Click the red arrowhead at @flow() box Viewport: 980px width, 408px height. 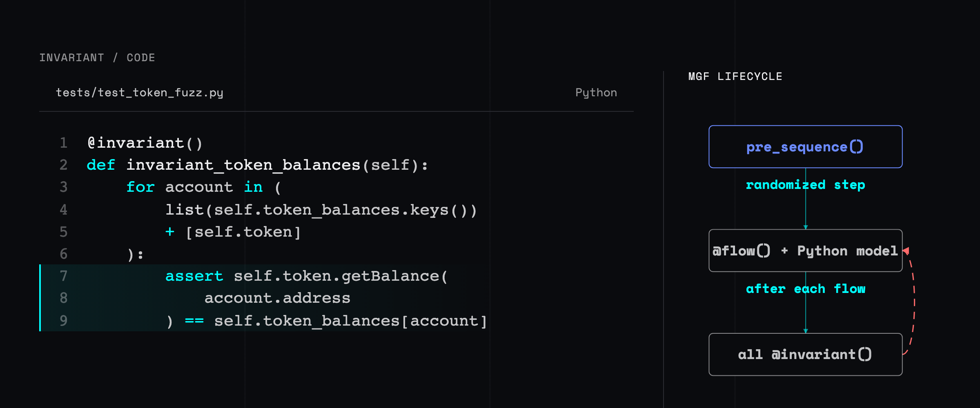pos(906,251)
